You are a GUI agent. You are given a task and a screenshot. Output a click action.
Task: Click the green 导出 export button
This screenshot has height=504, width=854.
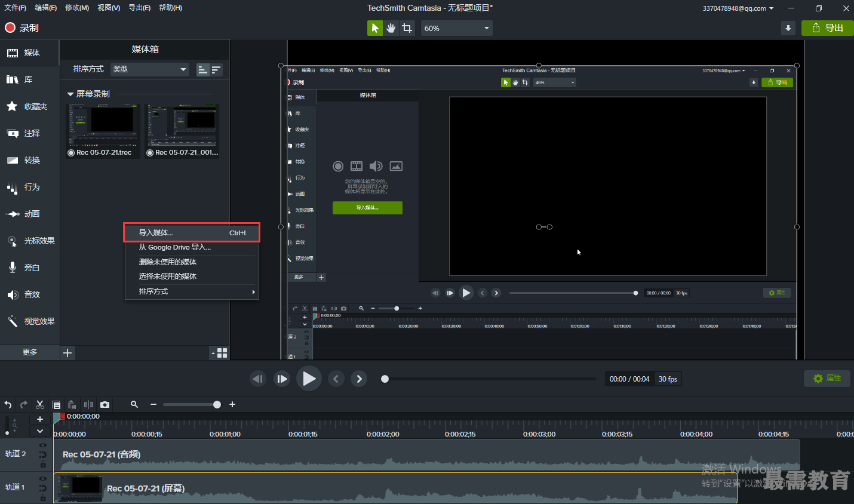point(828,28)
